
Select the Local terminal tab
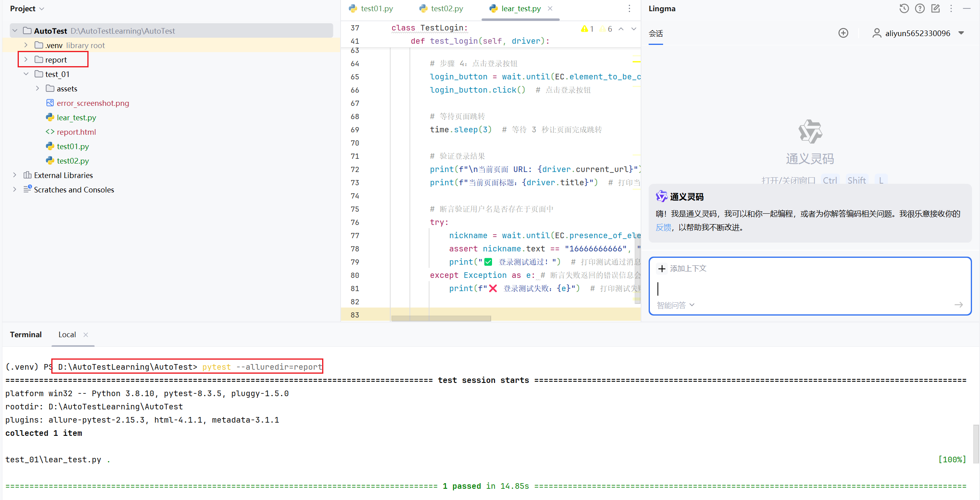pos(67,334)
